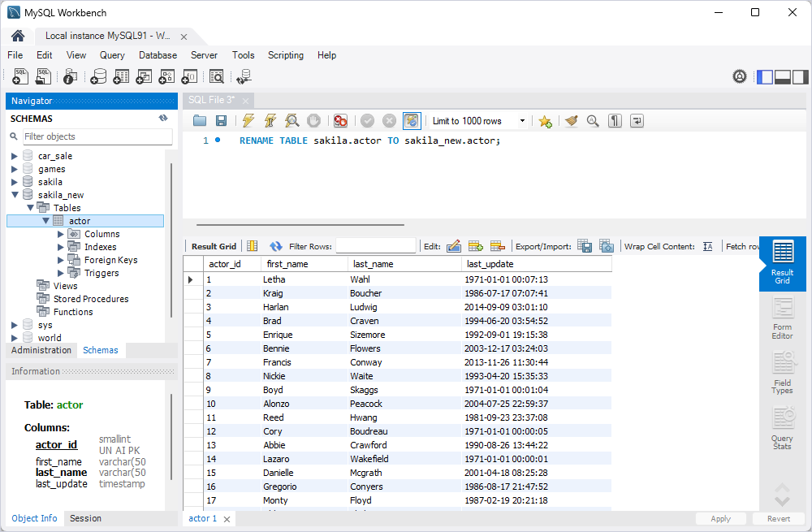
Task: Collapse the actor table node
Action: (45, 221)
